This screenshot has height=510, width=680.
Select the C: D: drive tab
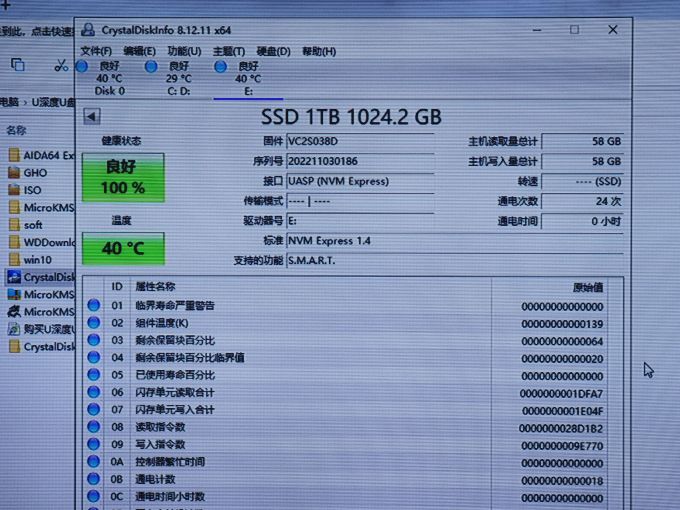(179, 78)
